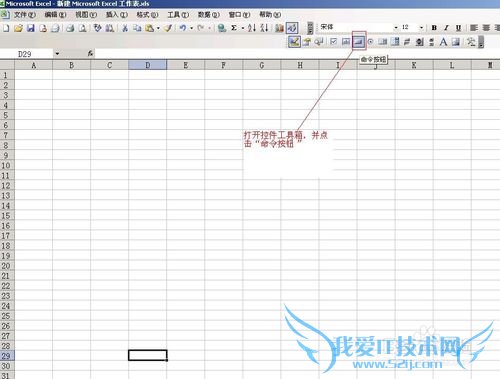Select the Command Button control icon

[x=359, y=42]
